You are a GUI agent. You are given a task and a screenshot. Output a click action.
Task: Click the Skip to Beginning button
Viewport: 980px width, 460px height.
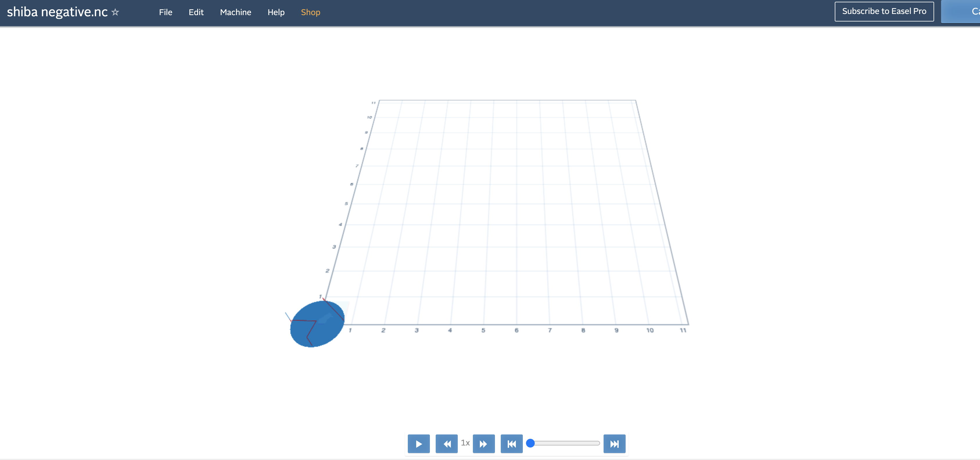[511, 444]
